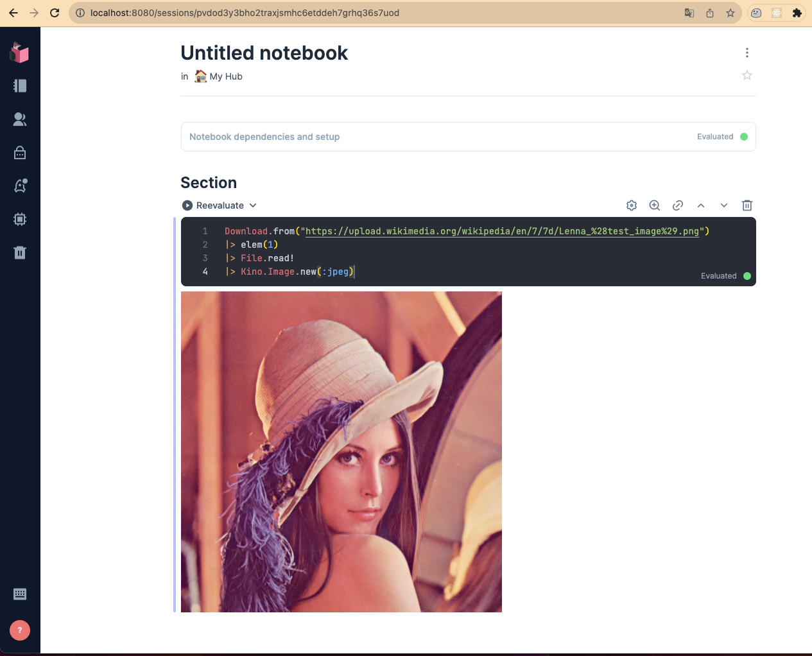Click the Lenna image output
This screenshot has width=812, height=656.
coord(341,452)
